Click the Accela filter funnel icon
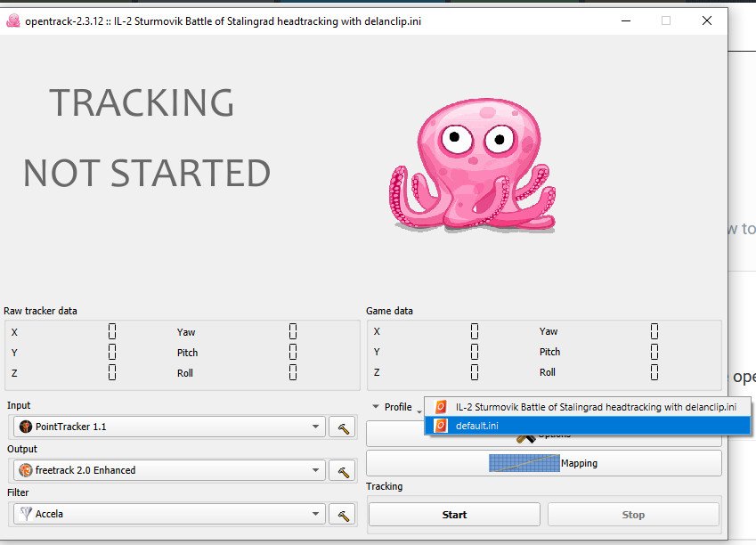The width and height of the screenshot is (756, 545). pos(26,514)
